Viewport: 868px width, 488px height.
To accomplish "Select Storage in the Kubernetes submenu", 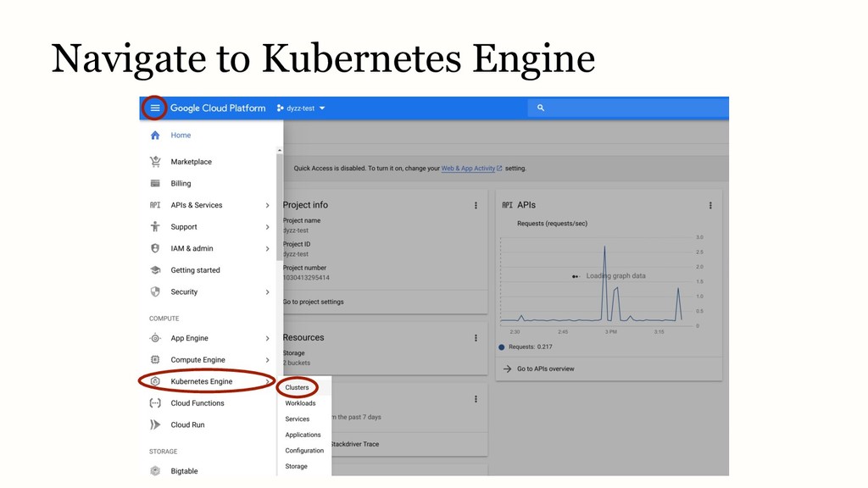I will pyautogui.click(x=296, y=467).
